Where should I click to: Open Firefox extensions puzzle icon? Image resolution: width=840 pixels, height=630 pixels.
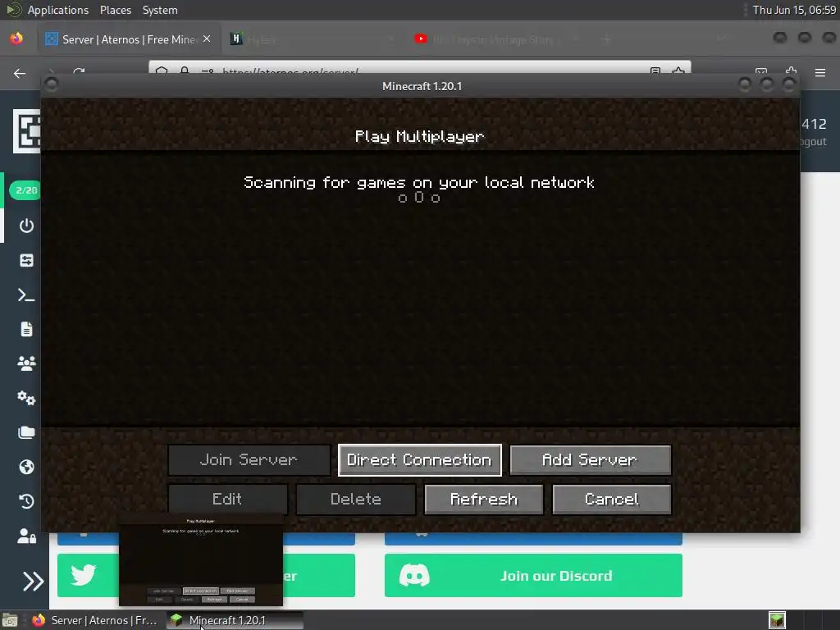pos(792,71)
